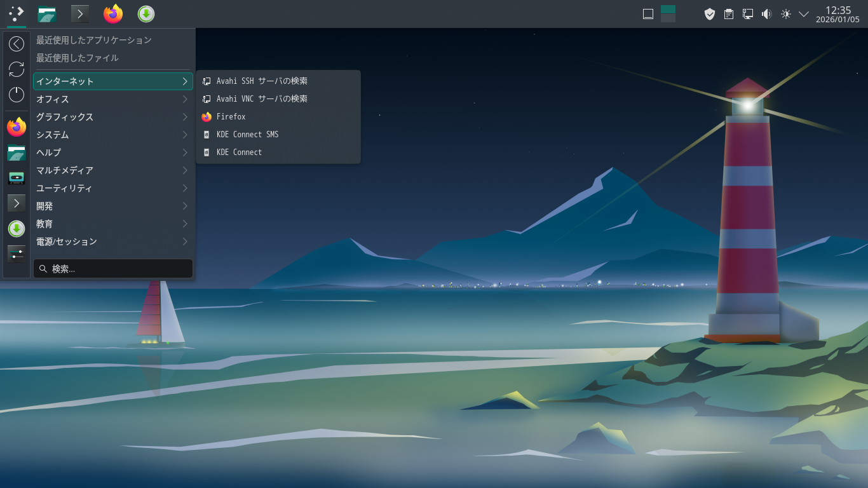Expand the ヘルプ category chevron

[x=185, y=152]
